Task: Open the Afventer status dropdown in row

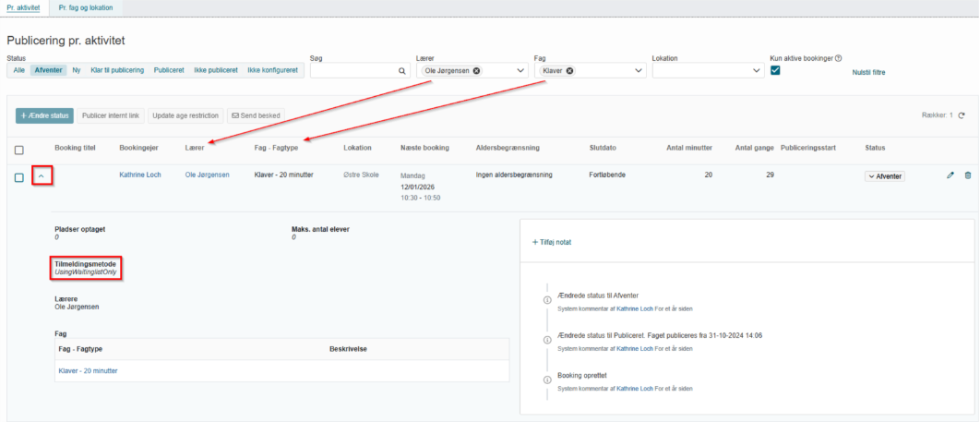Action: click(x=885, y=176)
